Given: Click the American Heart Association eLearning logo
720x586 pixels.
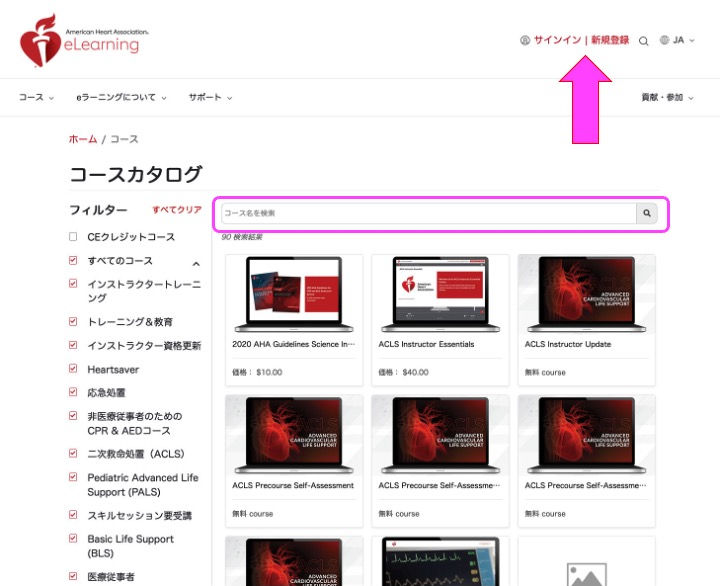Looking at the screenshot, I should pyautogui.click(x=84, y=41).
